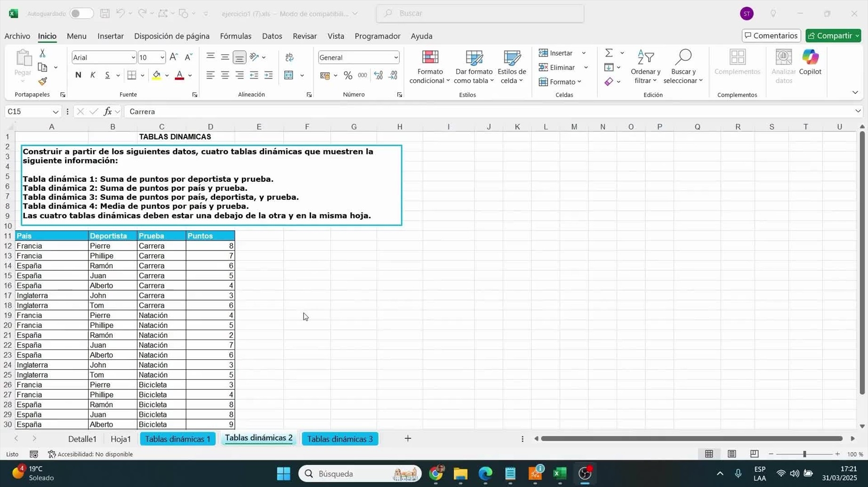
Task: Open the General number format dropdown
Action: point(395,57)
